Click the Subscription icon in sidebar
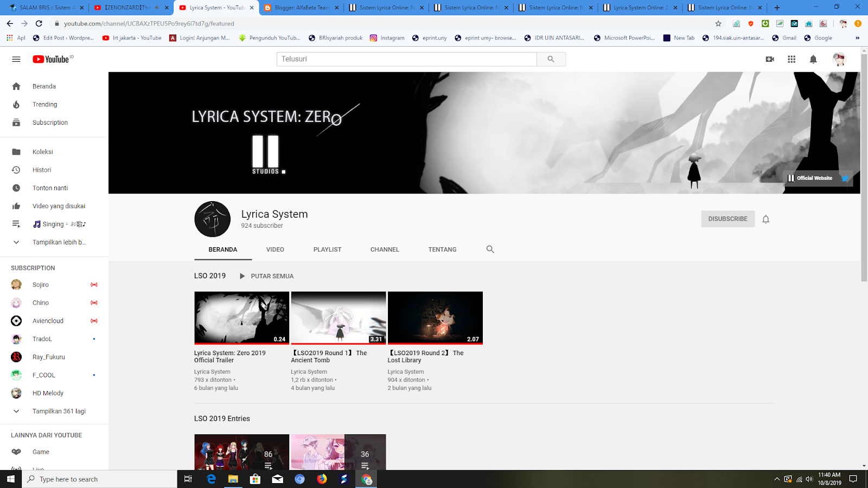 point(16,123)
